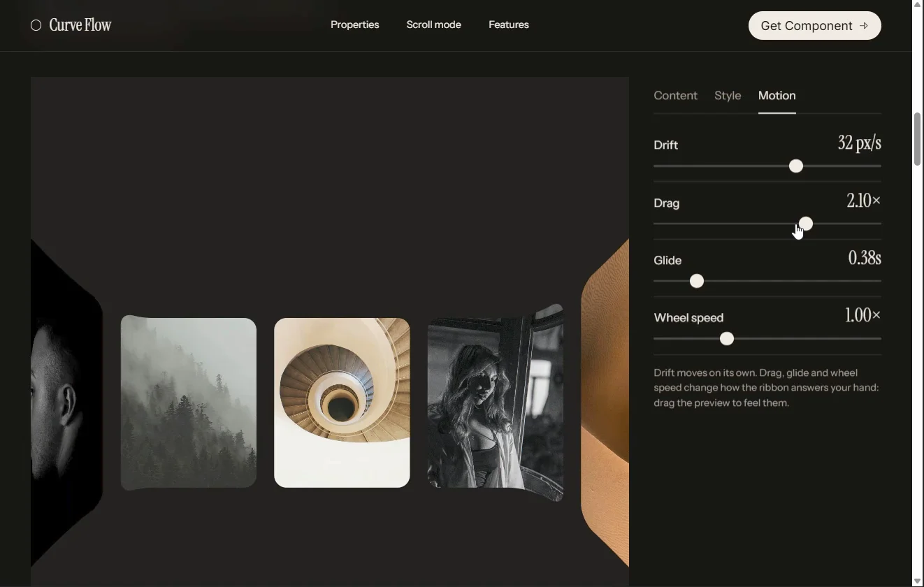Click the page vertical scrollbar thumb
The image size is (924, 587).
click(x=918, y=138)
